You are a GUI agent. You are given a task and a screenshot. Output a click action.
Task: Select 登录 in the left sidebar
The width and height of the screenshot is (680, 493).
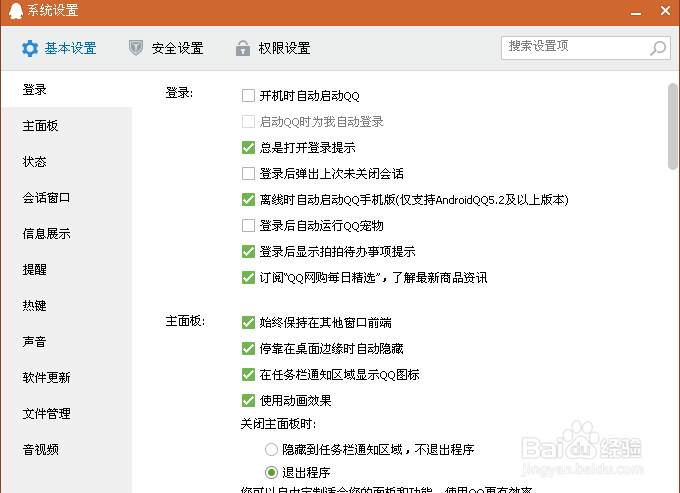pos(66,90)
